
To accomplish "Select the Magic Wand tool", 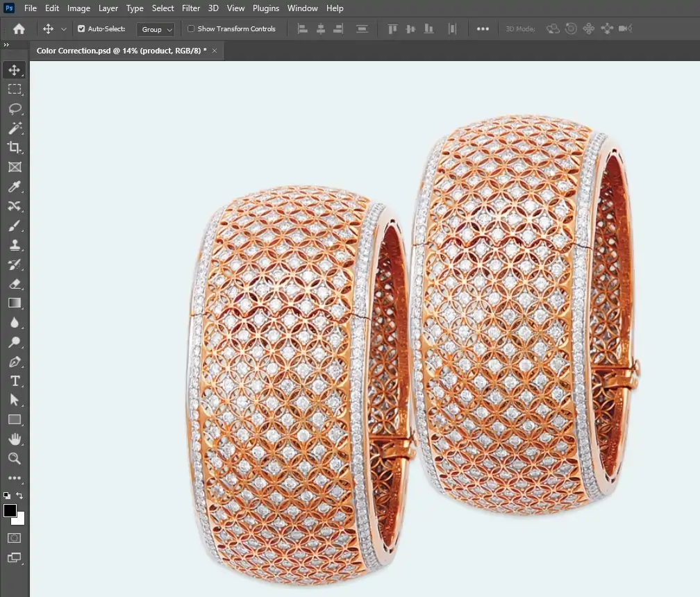I will 15,128.
